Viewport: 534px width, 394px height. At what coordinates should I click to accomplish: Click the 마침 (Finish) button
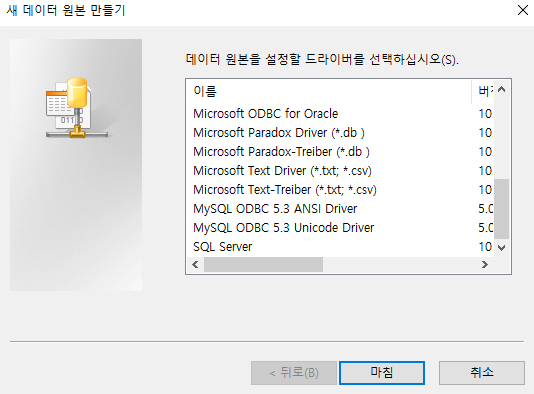(382, 373)
